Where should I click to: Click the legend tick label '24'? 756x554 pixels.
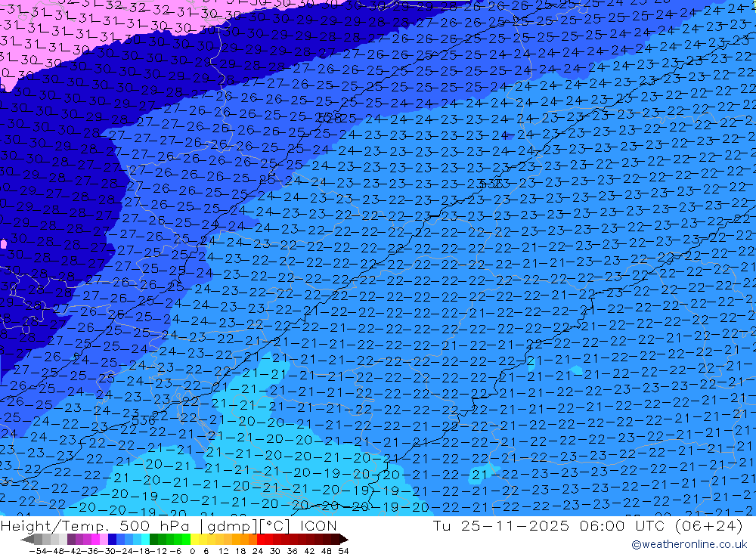tap(258, 551)
